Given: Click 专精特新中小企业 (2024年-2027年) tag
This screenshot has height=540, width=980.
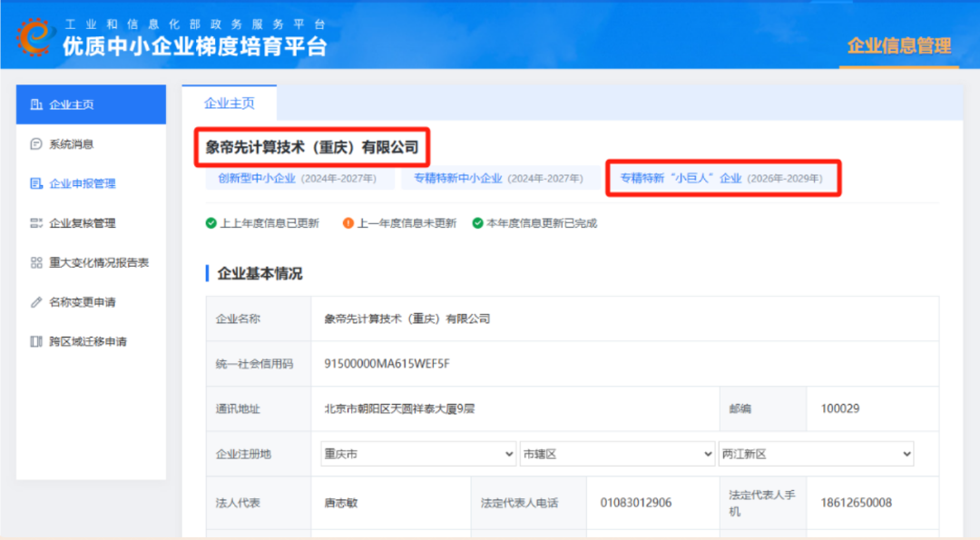Looking at the screenshot, I should 499,178.
